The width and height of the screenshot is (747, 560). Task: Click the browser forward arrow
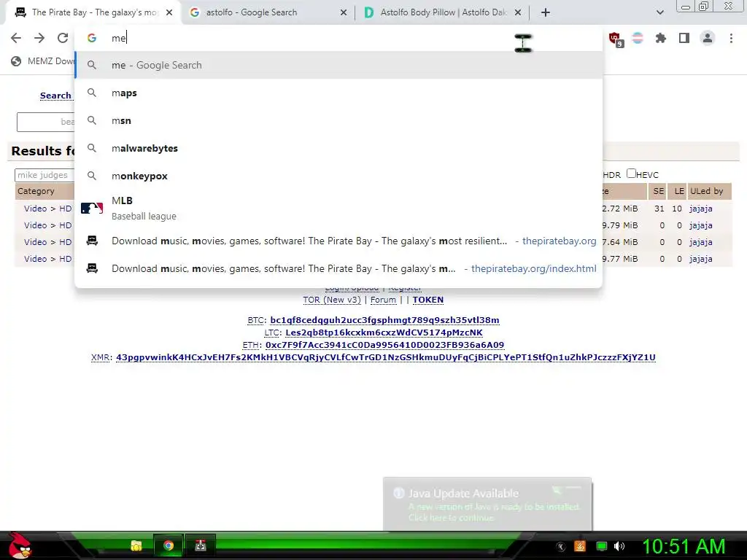coord(39,38)
